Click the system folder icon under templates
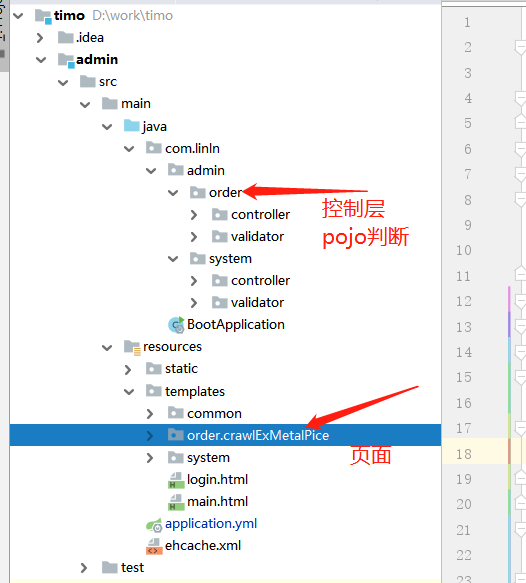This screenshot has width=526, height=583. coord(175,457)
